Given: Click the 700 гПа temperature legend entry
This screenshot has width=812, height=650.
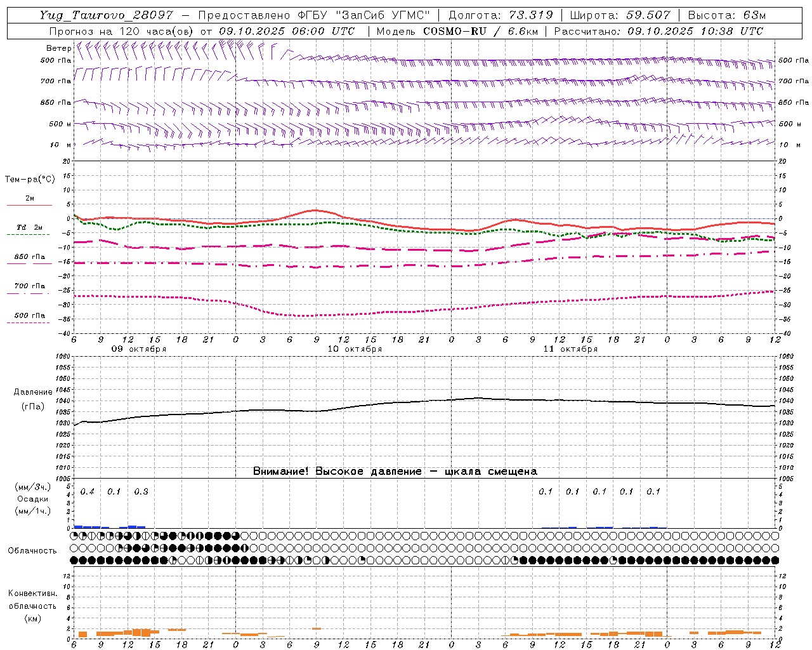Looking at the screenshot, I should click(29, 286).
